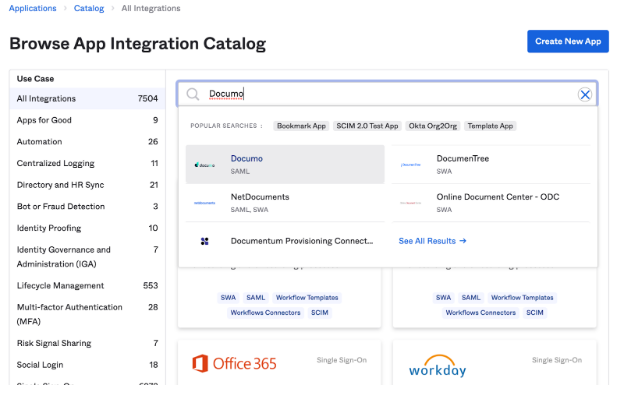The width and height of the screenshot is (618, 403).
Task: Click Single Sign-On label on Office 365 card
Action: (342, 360)
